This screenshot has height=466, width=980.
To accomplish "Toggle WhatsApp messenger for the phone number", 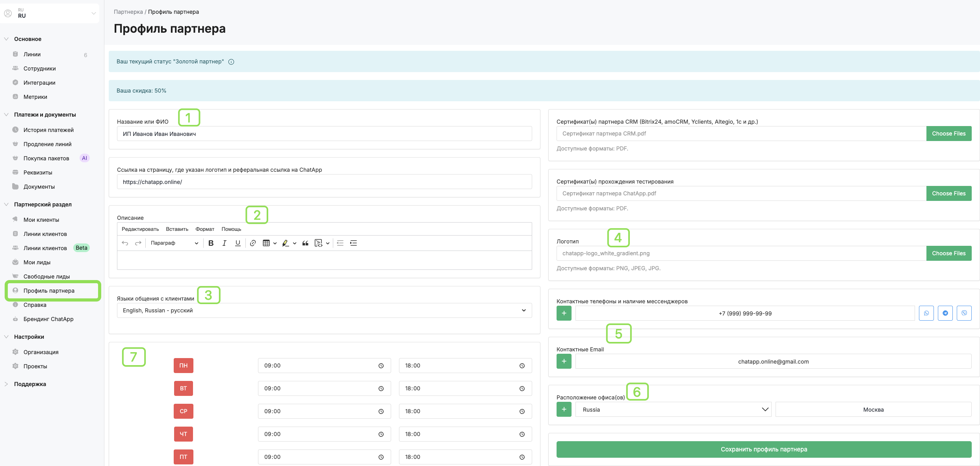I will [926, 313].
